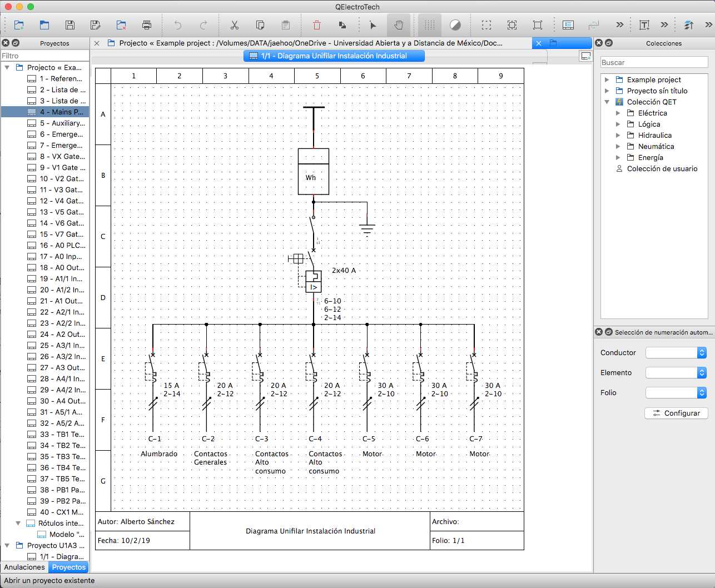Image resolution: width=715 pixels, height=588 pixels.
Task: Select folio tab Diagrama Unifilar Instalación Industrial
Action: pos(334,56)
